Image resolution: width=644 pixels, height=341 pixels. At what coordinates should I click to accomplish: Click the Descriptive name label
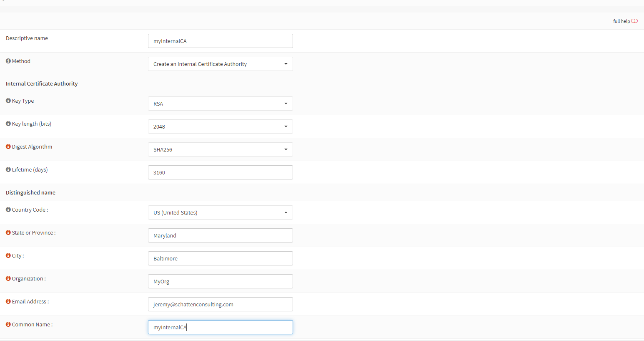tap(27, 38)
